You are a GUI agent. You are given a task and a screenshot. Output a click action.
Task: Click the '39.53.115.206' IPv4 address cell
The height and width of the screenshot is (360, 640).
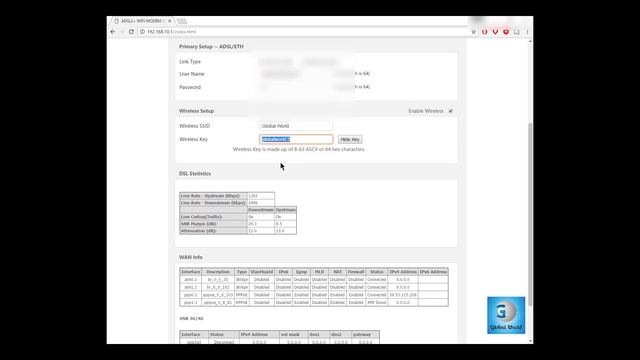(x=403, y=295)
